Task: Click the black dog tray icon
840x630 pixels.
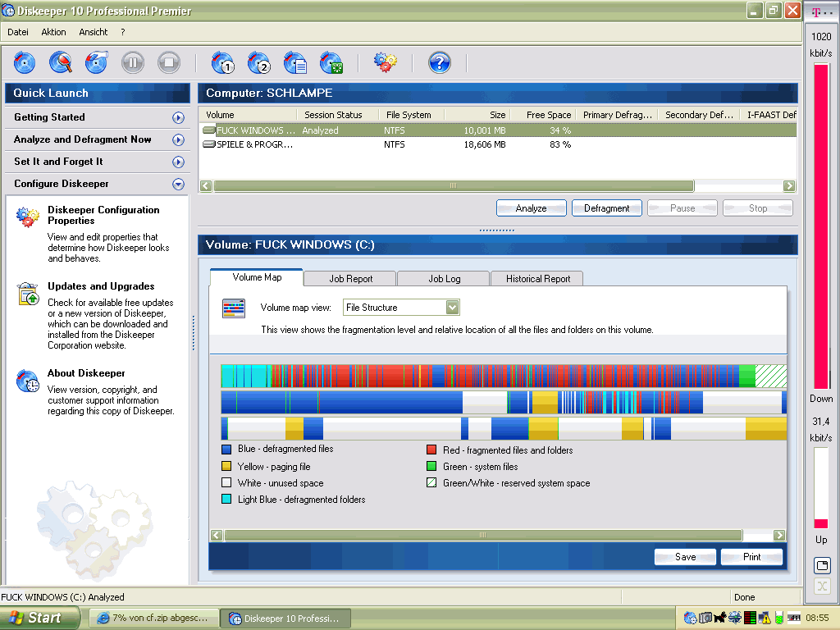Action: click(x=720, y=618)
